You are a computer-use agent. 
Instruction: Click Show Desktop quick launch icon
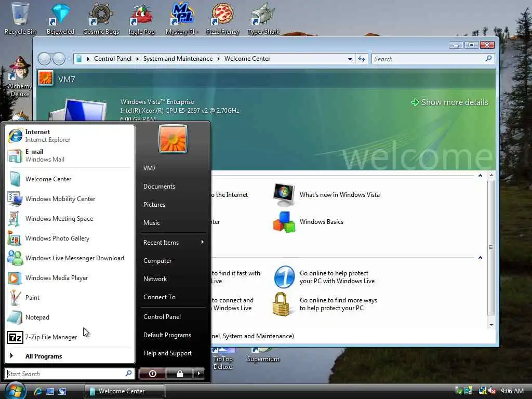coord(50,391)
